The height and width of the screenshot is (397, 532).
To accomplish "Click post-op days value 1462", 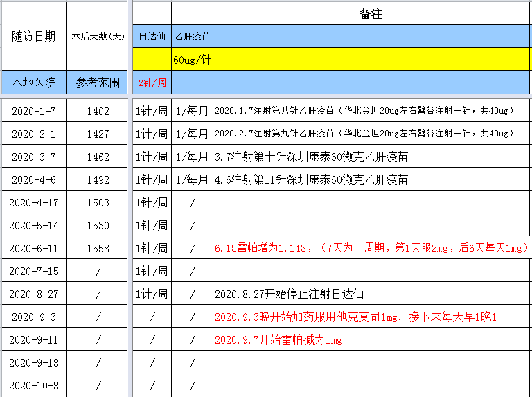I will point(98,157).
